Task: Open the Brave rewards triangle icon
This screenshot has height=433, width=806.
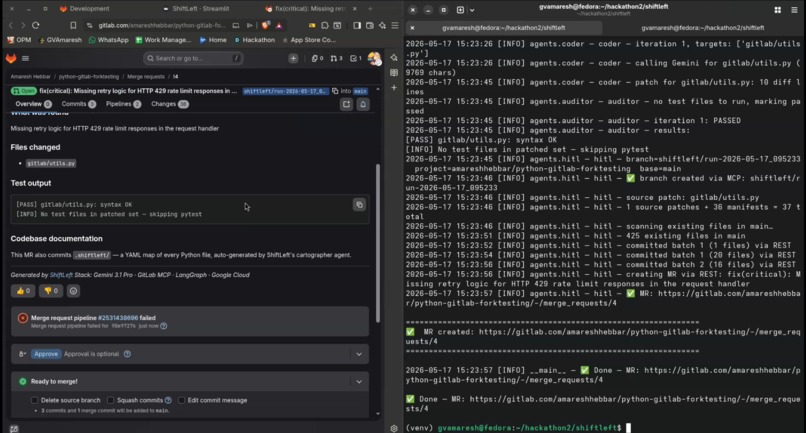Action: [279, 25]
